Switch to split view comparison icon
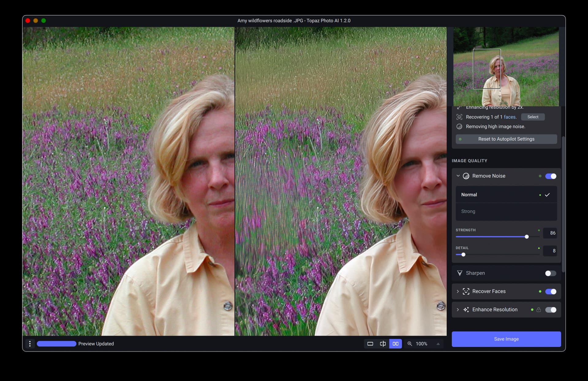Image resolution: width=588 pixels, height=381 pixels. [383, 344]
